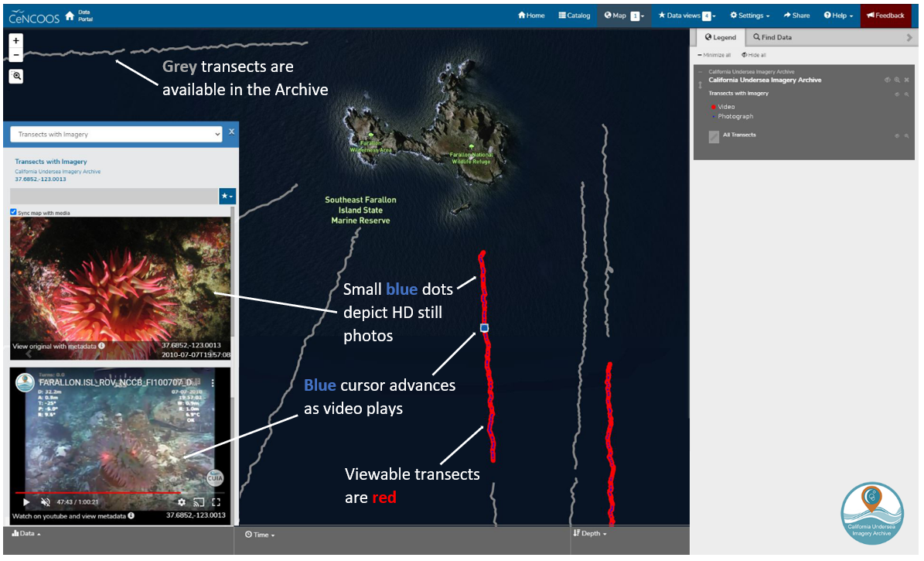Switch to the Find Data tab
This screenshot has height=561, width=924.
pyautogui.click(x=772, y=36)
